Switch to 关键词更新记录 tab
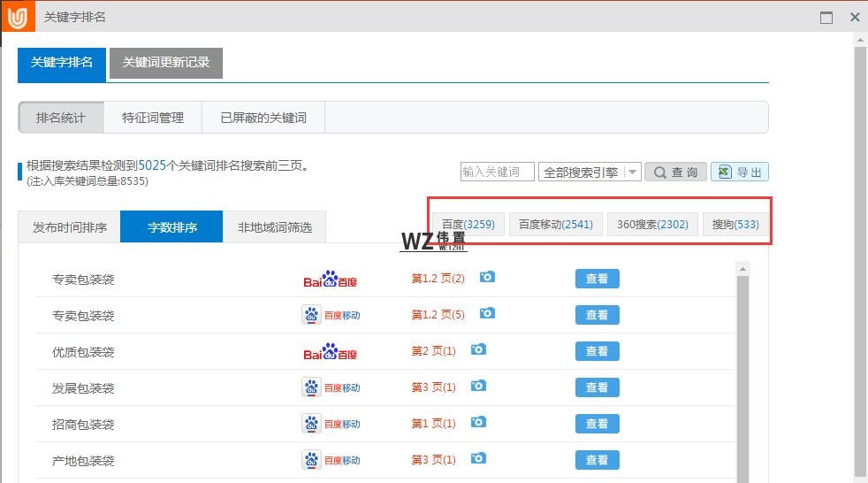The width and height of the screenshot is (868, 483). tap(166, 63)
